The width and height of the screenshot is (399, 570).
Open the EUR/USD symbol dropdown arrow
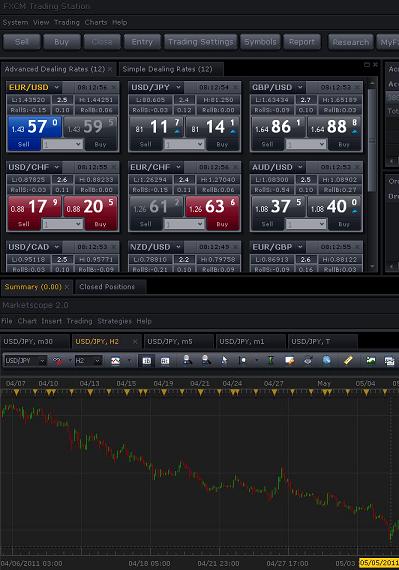tap(57, 87)
